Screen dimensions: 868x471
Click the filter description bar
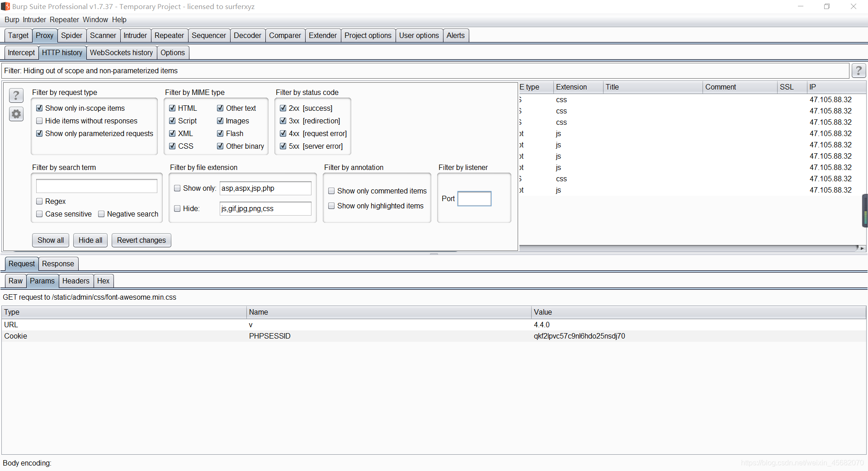click(425, 71)
